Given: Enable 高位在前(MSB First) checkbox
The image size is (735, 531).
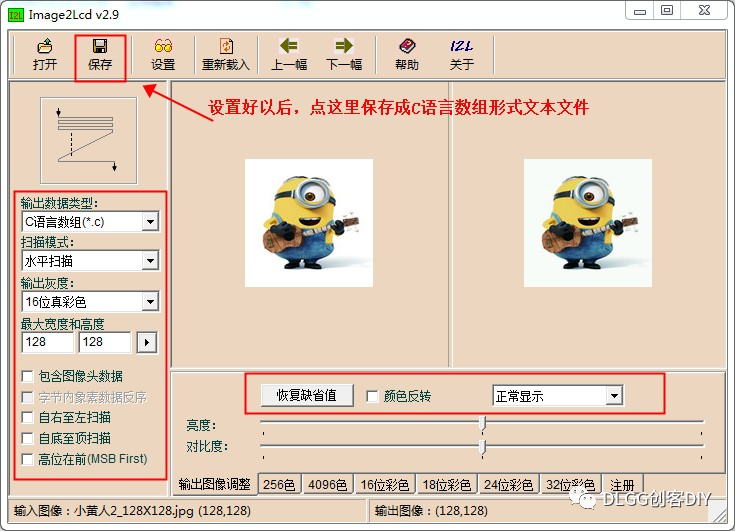Looking at the screenshot, I should 28,459.
